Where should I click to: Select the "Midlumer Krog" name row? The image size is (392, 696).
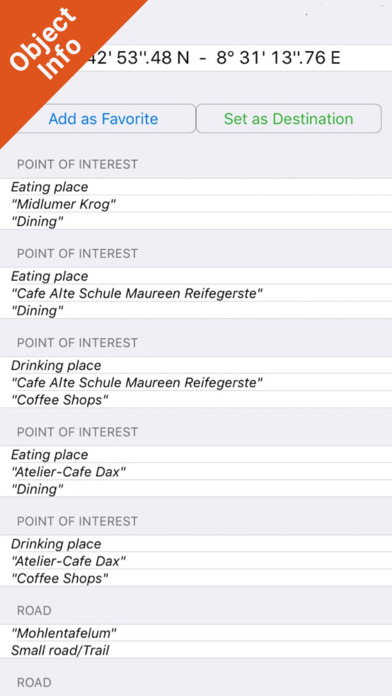coord(196,204)
